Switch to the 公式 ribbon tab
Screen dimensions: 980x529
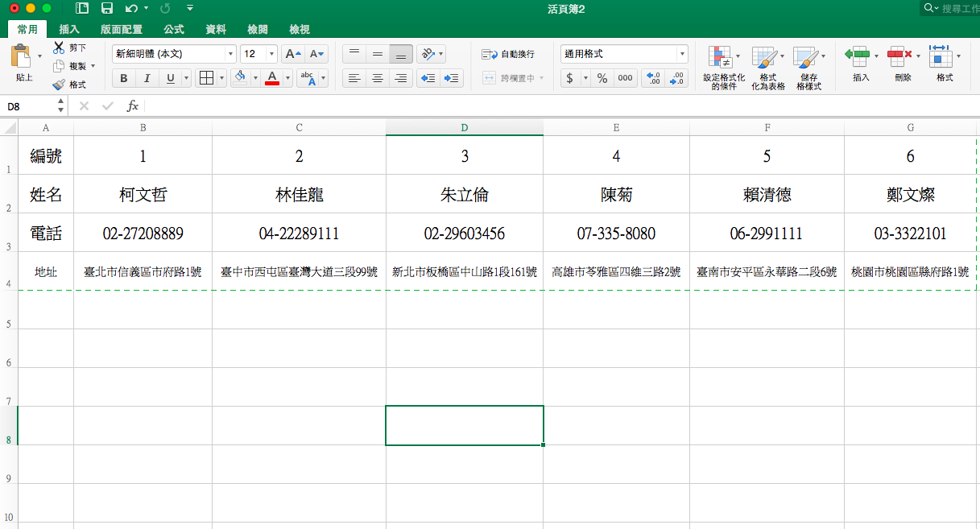pos(174,29)
